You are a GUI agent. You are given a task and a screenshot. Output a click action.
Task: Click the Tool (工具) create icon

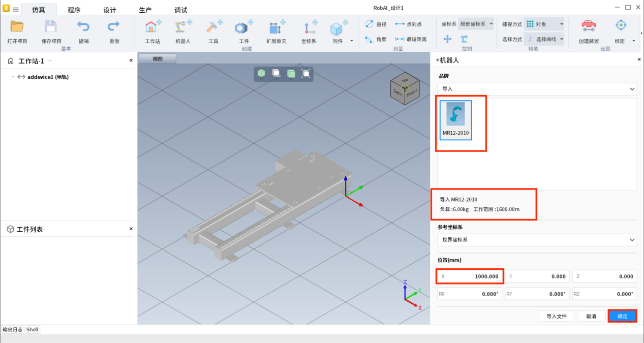coord(213,28)
